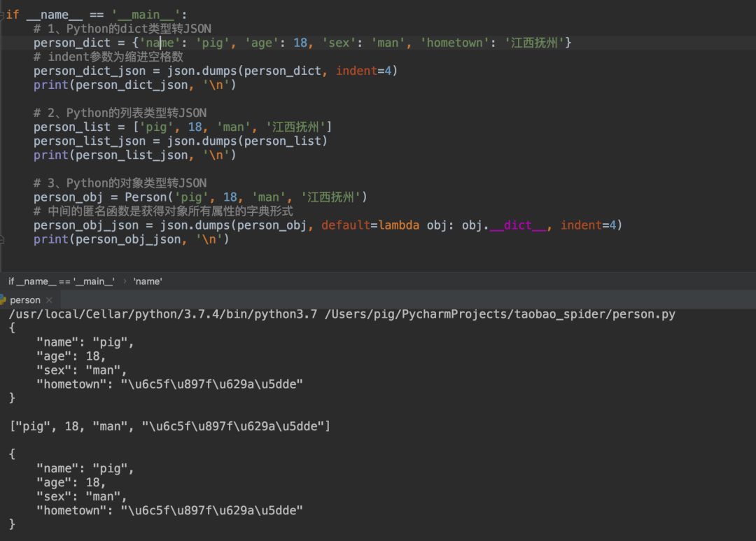Select 'name' in the breadcrumb bar

(x=147, y=281)
